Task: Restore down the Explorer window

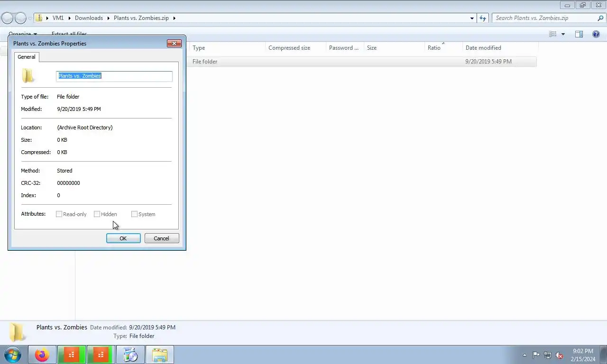Action: (x=583, y=5)
